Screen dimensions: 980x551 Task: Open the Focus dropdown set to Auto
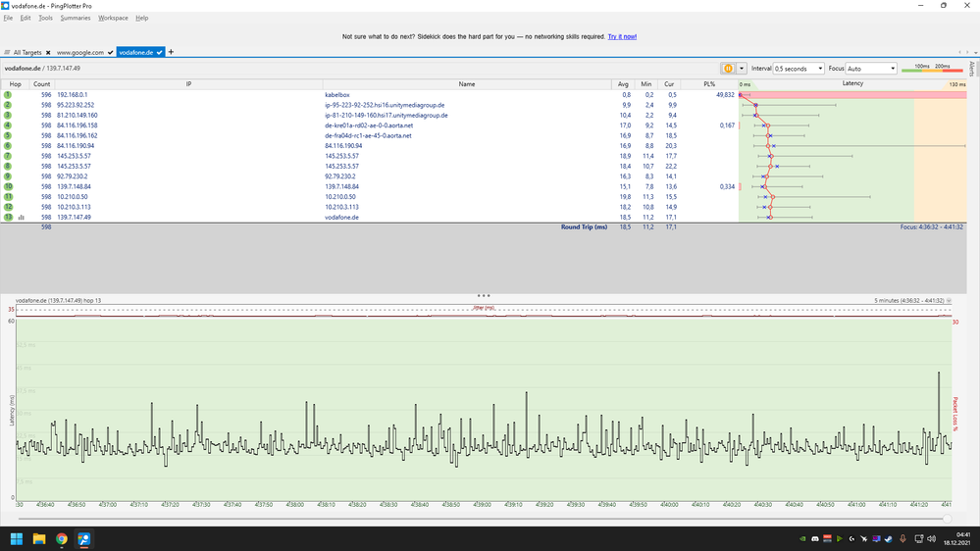pyautogui.click(x=871, y=69)
